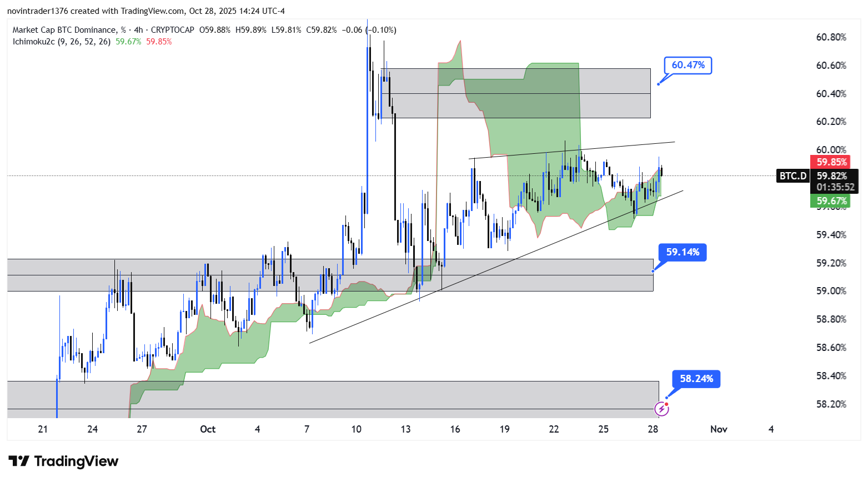Click the TradingView logo at bottom left
The image size is (868, 482).
click(63, 461)
